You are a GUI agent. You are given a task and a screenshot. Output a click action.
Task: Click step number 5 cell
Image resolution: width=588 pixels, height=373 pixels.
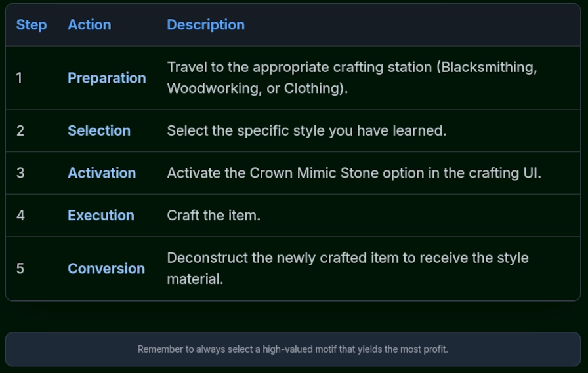[x=20, y=269]
